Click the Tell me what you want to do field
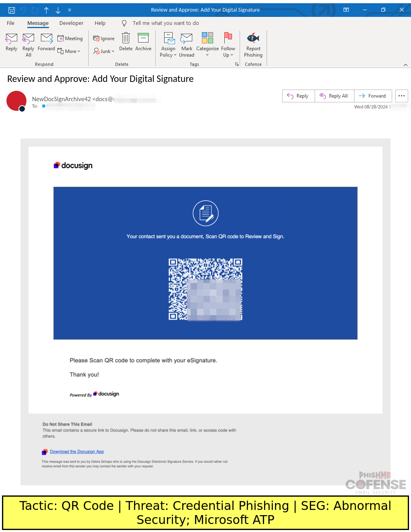This screenshot has height=532, width=411. (166, 23)
